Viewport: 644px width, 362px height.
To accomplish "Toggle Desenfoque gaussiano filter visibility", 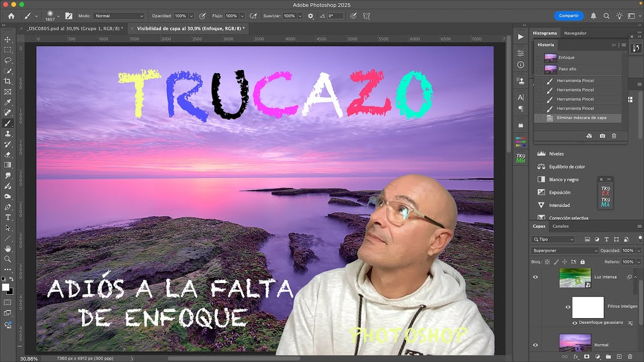I will pyautogui.click(x=575, y=322).
